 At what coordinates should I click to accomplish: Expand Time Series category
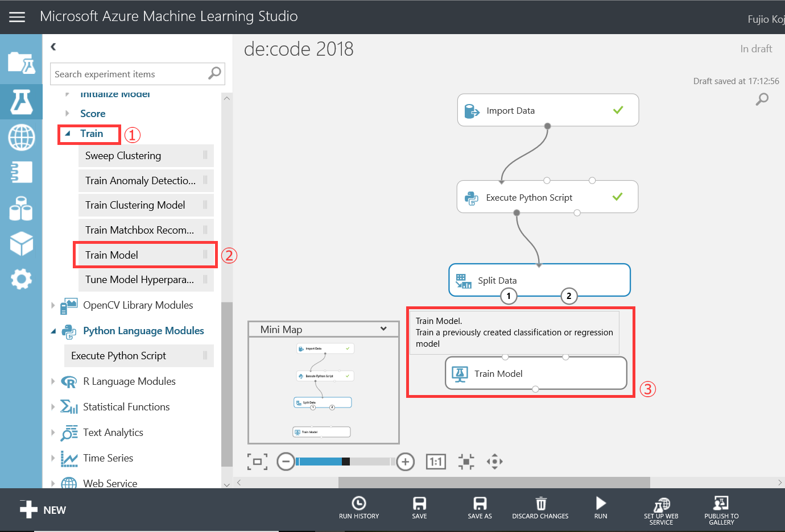53,458
